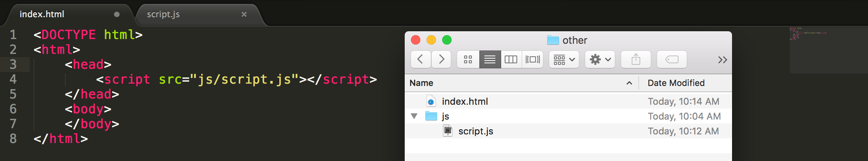Switch Finder to column view
This screenshot has width=868, height=161.
(511, 59)
